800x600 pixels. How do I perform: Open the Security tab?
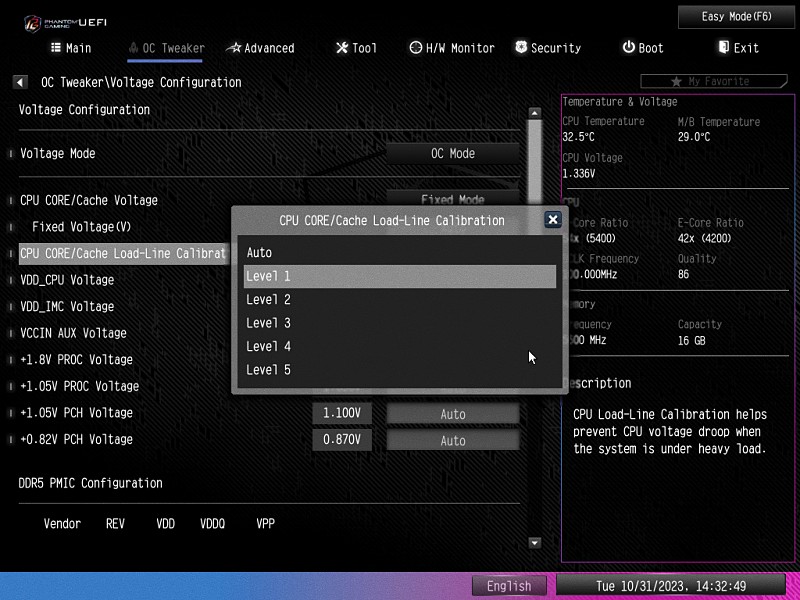[x=547, y=48]
